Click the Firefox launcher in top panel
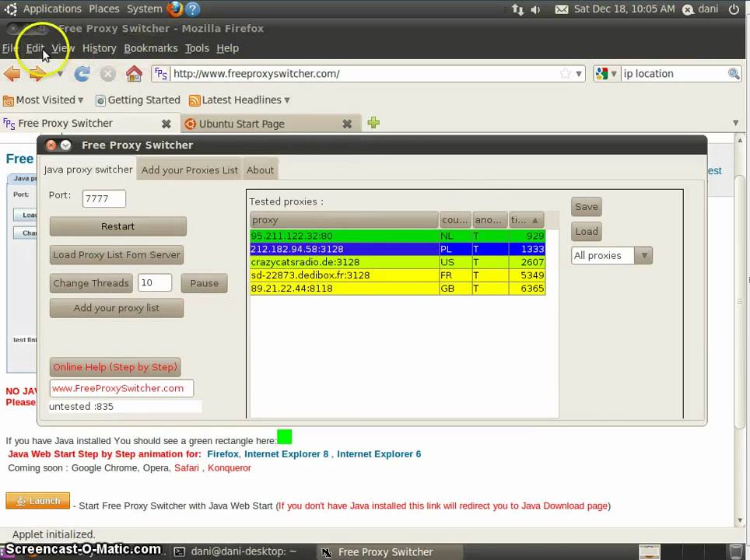Screen dimensions: 750x560 pos(175,9)
